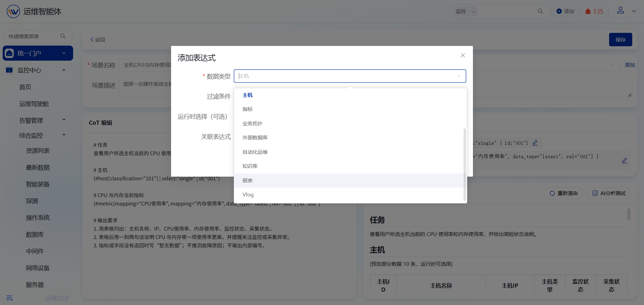644x305 pixels.
Task: Click the 重新渲染 refresh icon
Action: tap(552, 193)
